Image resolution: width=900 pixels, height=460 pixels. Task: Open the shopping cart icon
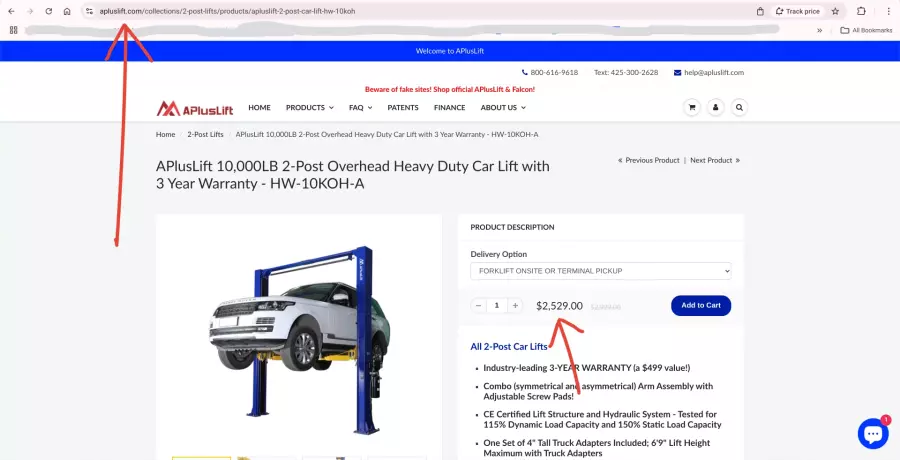pos(690,107)
